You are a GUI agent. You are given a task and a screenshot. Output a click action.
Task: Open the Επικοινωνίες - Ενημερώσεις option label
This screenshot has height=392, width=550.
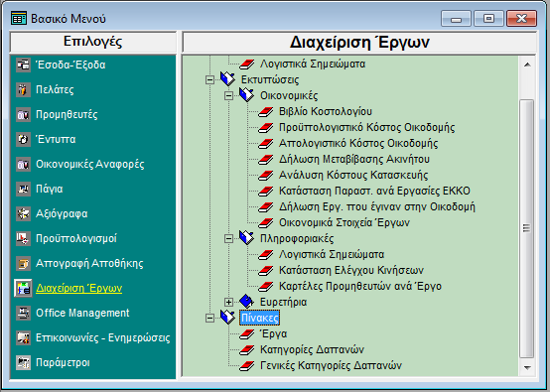[103, 338]
